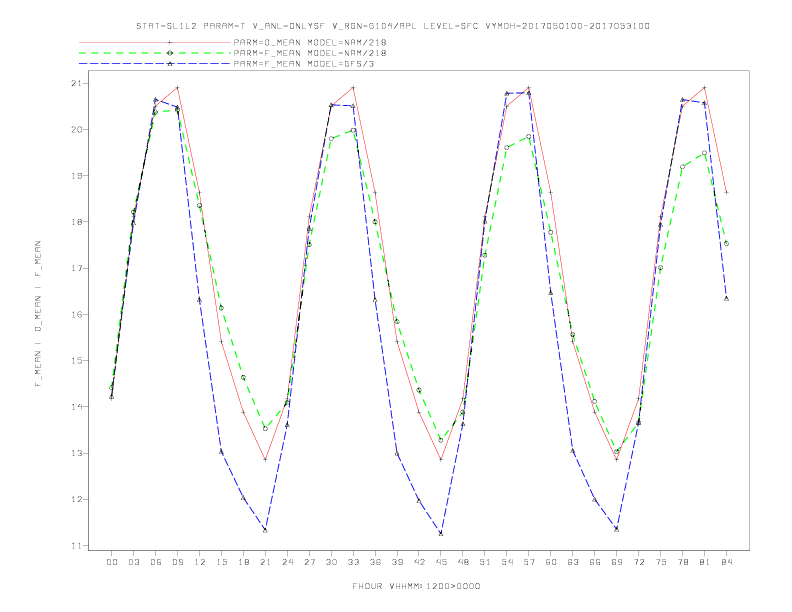
Task: Click y-axis tick value 20
Action: pyautogui.click(x=77, y=129)
